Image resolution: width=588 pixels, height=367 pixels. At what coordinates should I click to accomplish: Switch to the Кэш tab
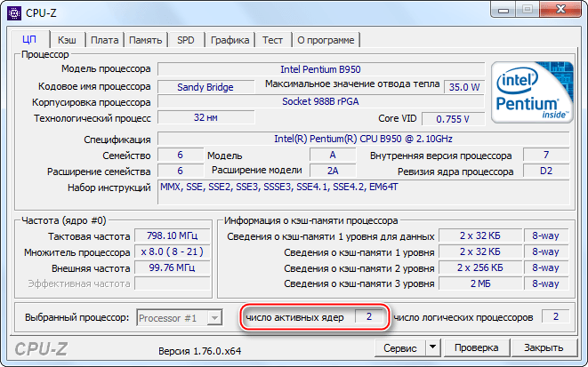[67, 40]
